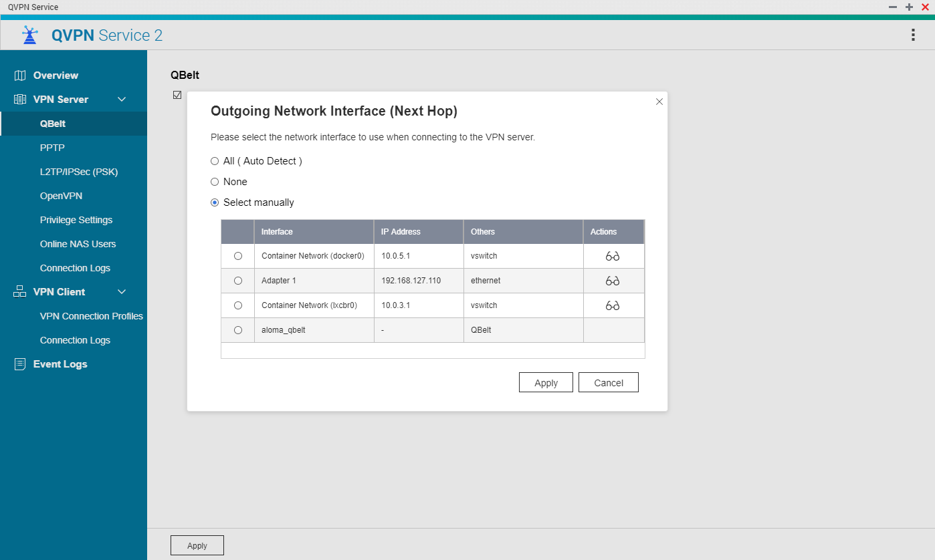935x560 pixels.
Task: Open the three-dot more options menu
Action: [x=913, y=35]
